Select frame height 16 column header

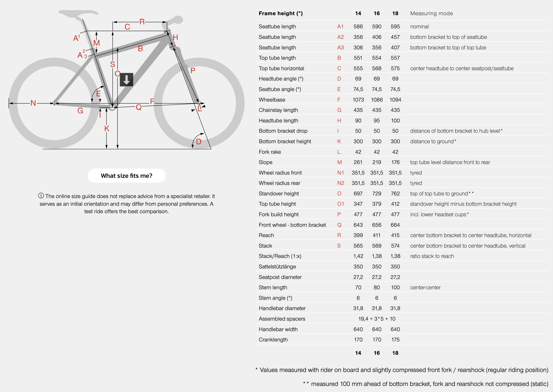pyautogui.click(x=377, y=14)
